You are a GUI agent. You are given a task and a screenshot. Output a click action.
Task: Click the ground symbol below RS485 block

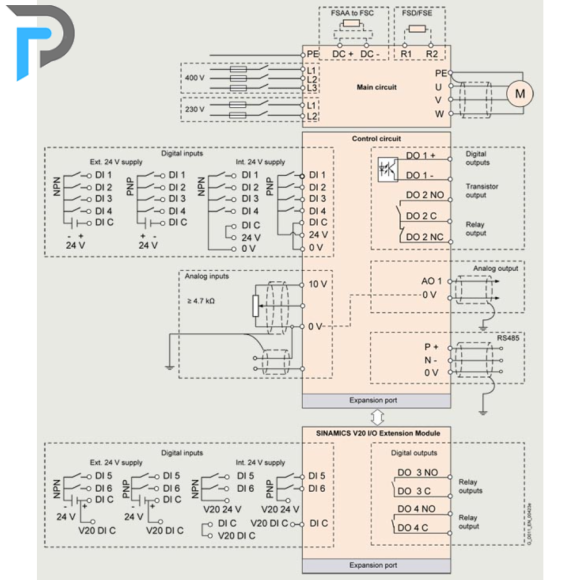483,412
